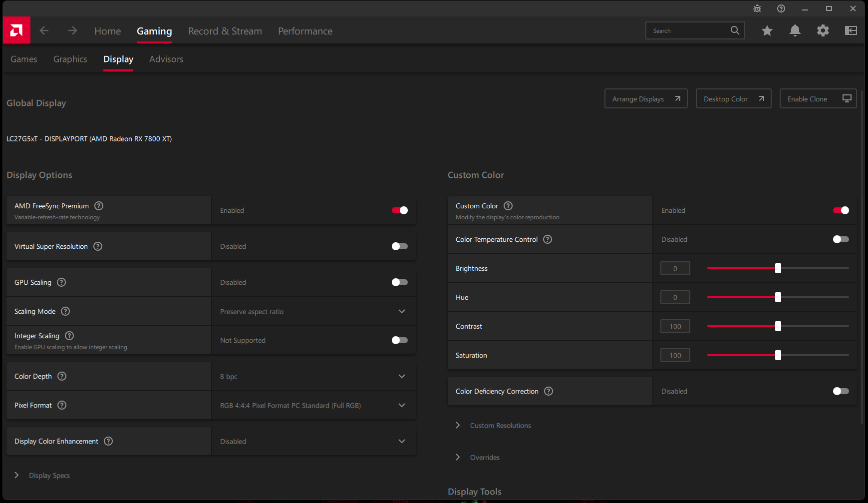Open the Gaming tab
Viewport: 868px width, 503px height.
click(154, 31)
